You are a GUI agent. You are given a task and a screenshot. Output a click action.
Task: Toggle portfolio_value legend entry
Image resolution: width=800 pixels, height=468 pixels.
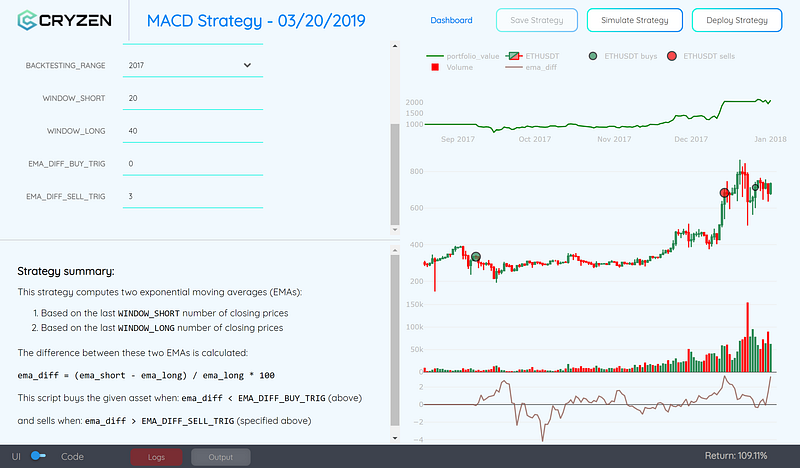tap(463, 56)
